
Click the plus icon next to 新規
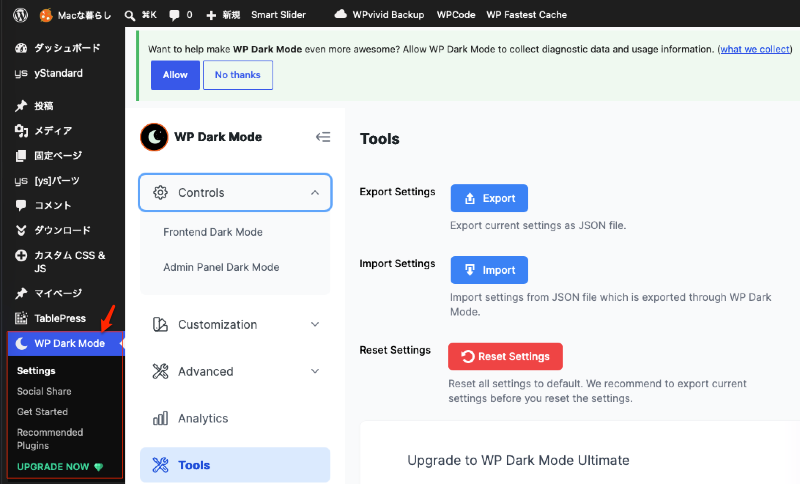[211, 15]
